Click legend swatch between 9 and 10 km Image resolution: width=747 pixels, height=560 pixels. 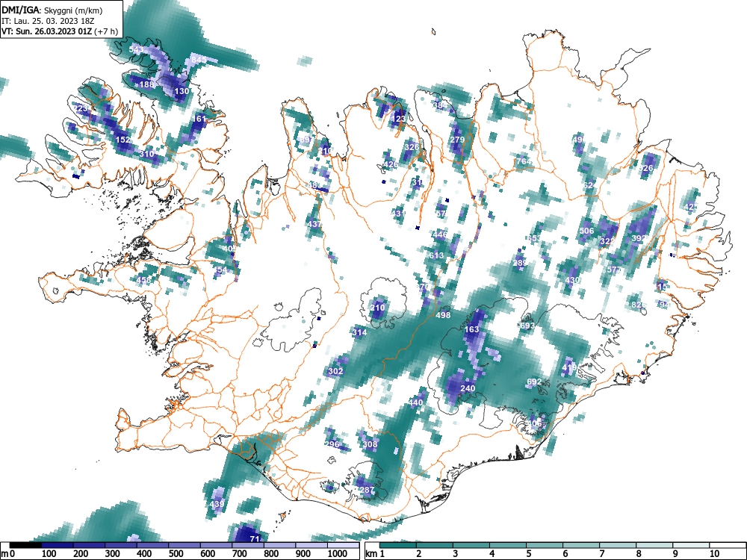point(691,545)
